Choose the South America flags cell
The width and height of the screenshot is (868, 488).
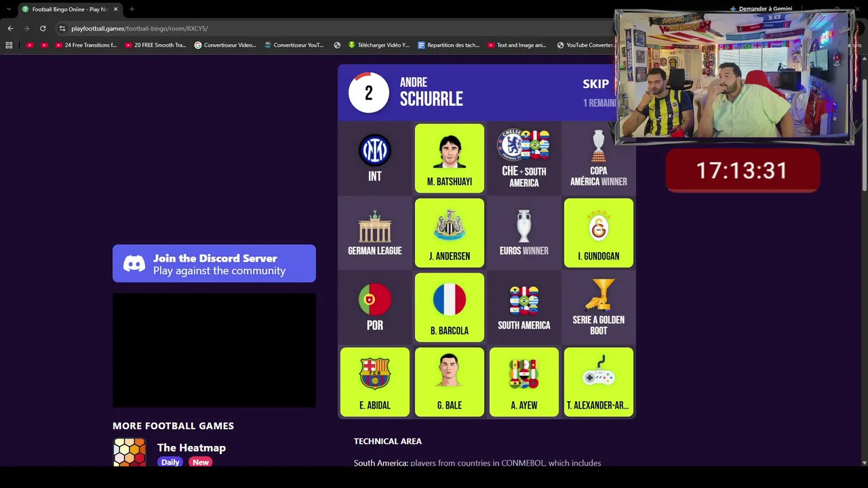[524, 308]
